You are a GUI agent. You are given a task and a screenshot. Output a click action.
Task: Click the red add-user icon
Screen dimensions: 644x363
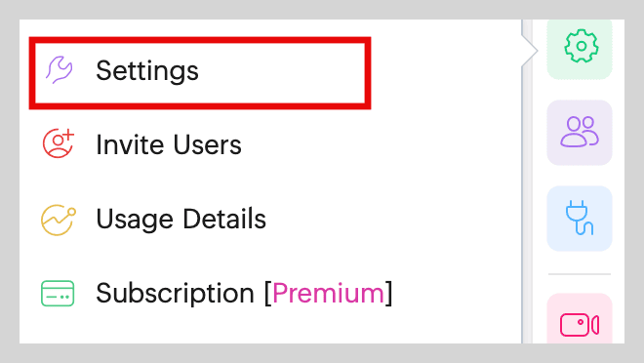click(x=59, y=143)
